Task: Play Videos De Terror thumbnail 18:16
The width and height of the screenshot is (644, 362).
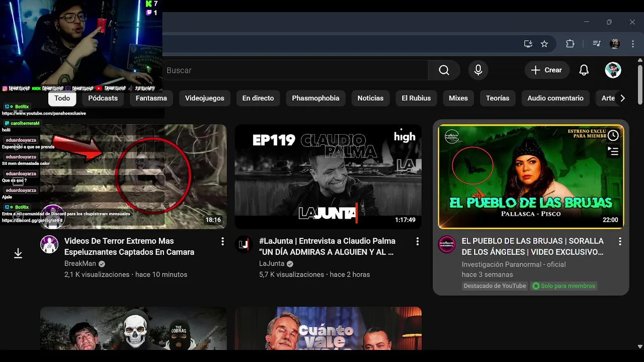Action: 133,176
